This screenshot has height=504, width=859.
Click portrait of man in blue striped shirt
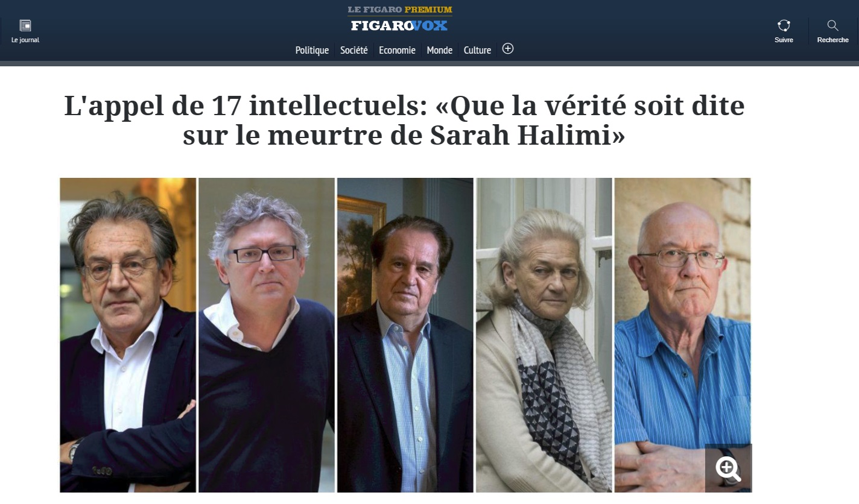(683, 335)
